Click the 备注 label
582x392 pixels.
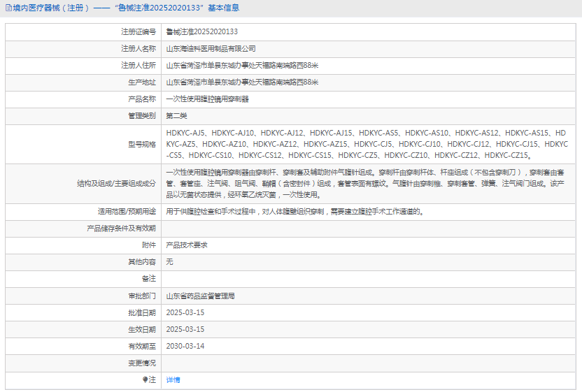(x=149, y=279)
